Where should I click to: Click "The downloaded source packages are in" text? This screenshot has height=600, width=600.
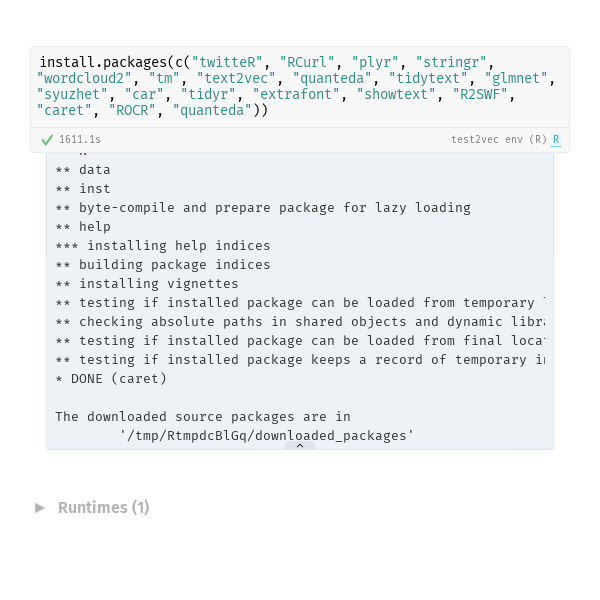click(203, 416)
